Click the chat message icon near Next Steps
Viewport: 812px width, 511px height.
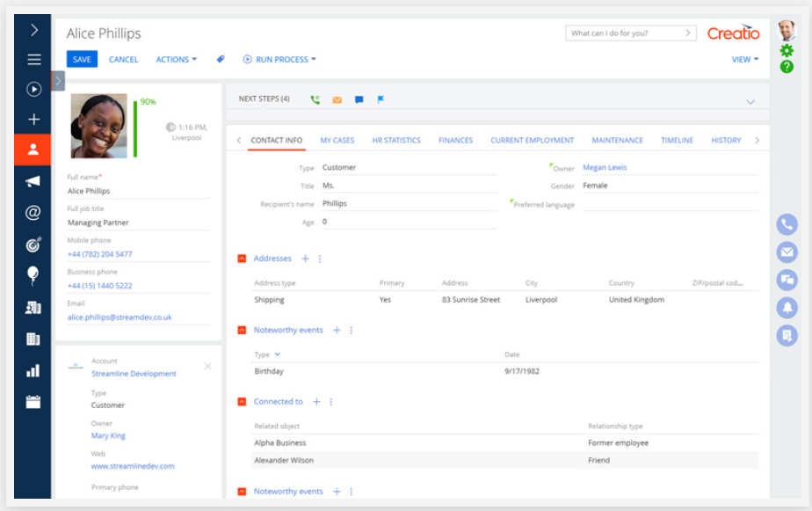pos(359,98)
